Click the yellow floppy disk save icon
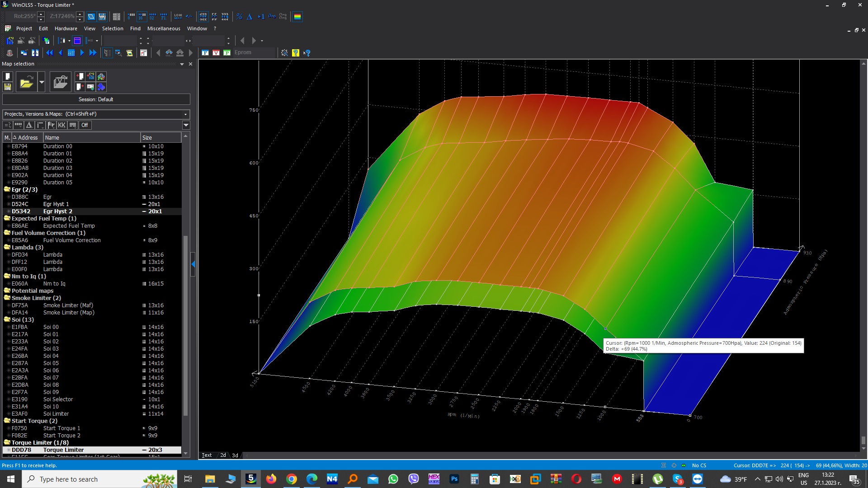This screenshot has height=488, width=868. pyautogui.click(x=8, y=87)
